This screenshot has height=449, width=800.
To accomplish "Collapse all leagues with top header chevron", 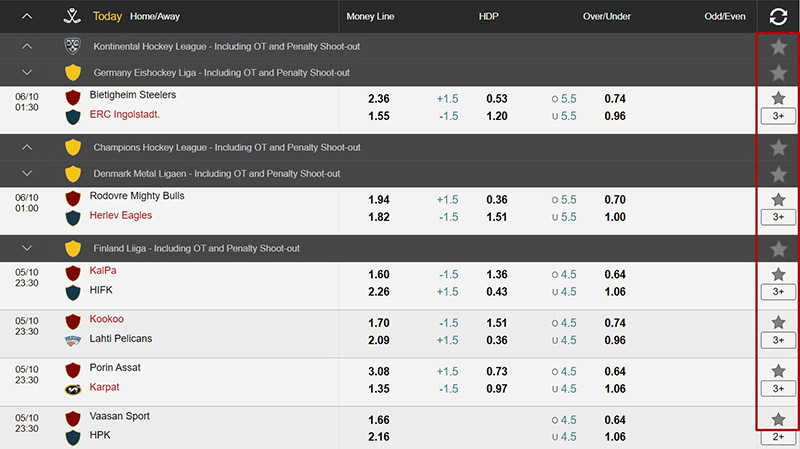I will coord(27,16).
